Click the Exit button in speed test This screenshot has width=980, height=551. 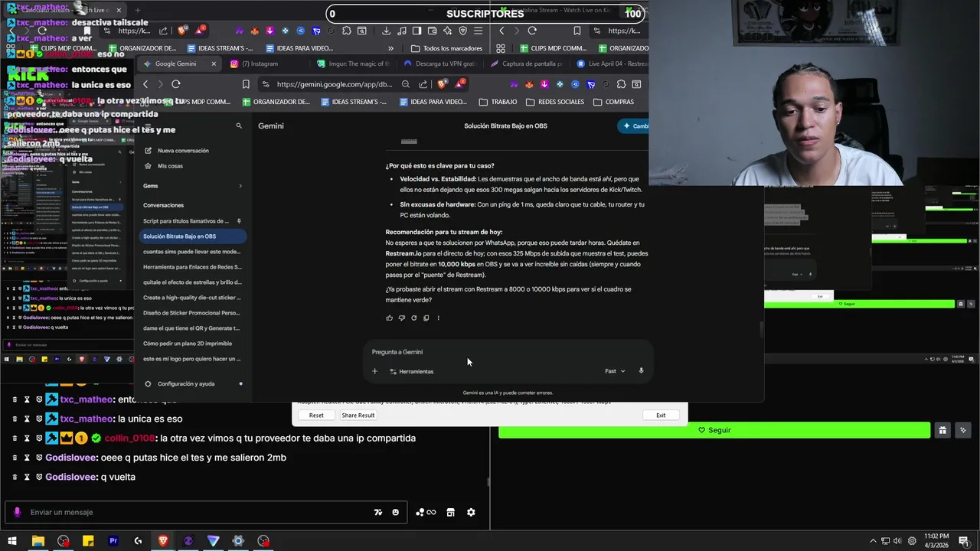(661, 416)
